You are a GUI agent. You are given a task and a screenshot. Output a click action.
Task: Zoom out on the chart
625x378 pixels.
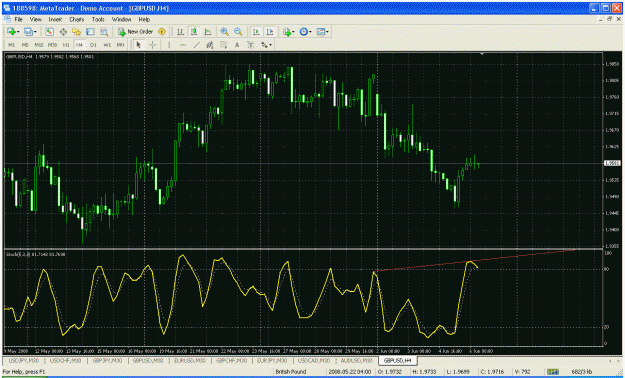pyautogui.click(x=238, y=32)
